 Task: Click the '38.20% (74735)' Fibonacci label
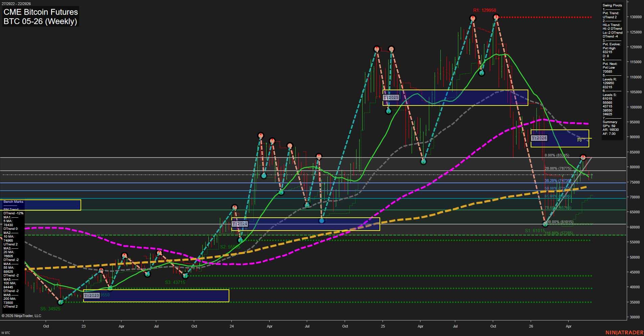558,181
